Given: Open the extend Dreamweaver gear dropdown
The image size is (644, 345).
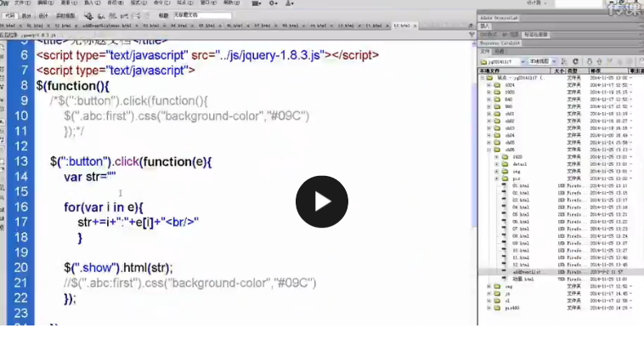Looking at the screenshot, I should pos(273,3).
